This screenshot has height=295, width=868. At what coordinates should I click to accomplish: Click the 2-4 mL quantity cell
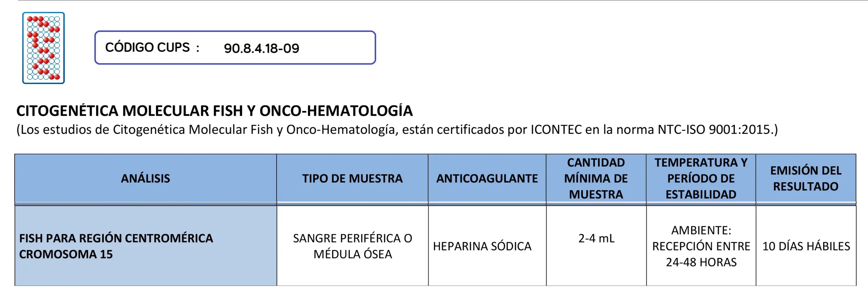[x=596, y=238]
